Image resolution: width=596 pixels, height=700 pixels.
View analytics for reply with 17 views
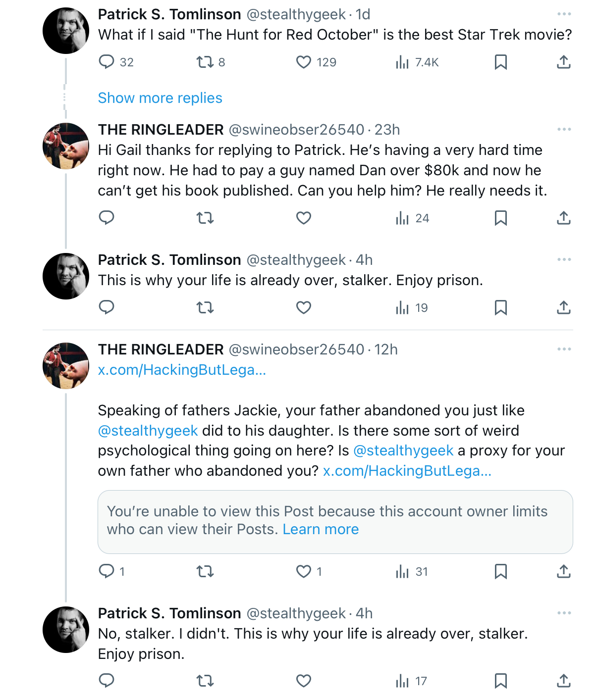[x=411, y=681]
